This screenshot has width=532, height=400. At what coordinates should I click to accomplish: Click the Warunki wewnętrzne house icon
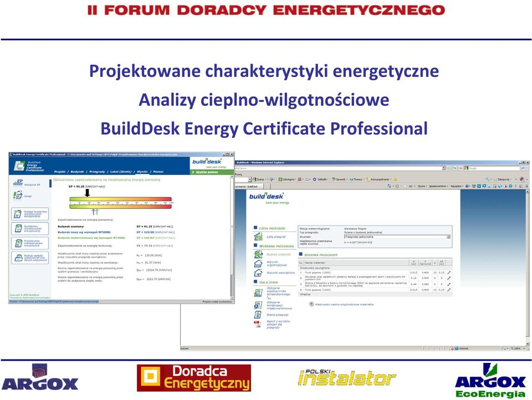click(258, 273)
